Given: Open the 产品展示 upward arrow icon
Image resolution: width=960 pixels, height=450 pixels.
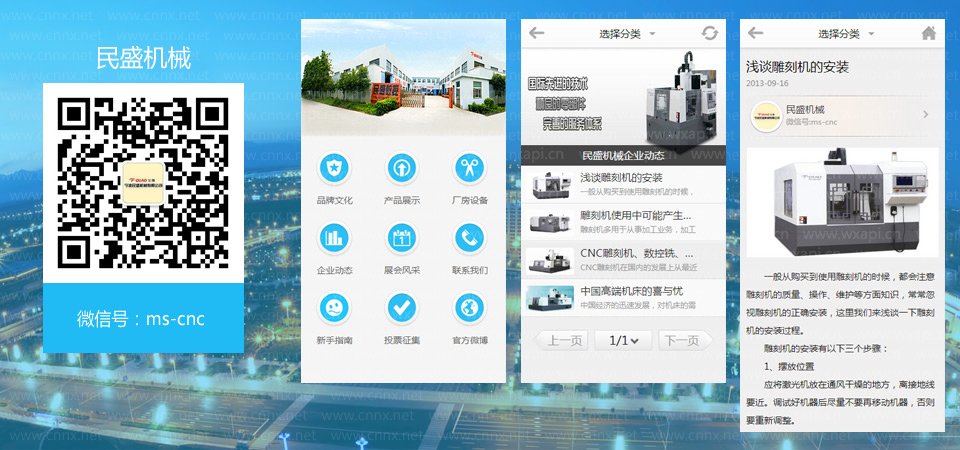Looking at the screenshot, I should click(x=402, y=168).
